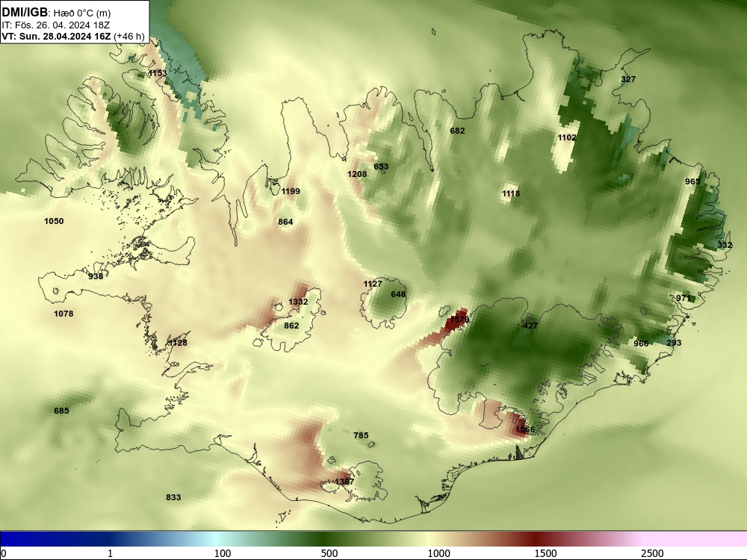The width and height of the screenshot is (747, 560).
Task: Click the 332 value on east coast
Action: 725,245
